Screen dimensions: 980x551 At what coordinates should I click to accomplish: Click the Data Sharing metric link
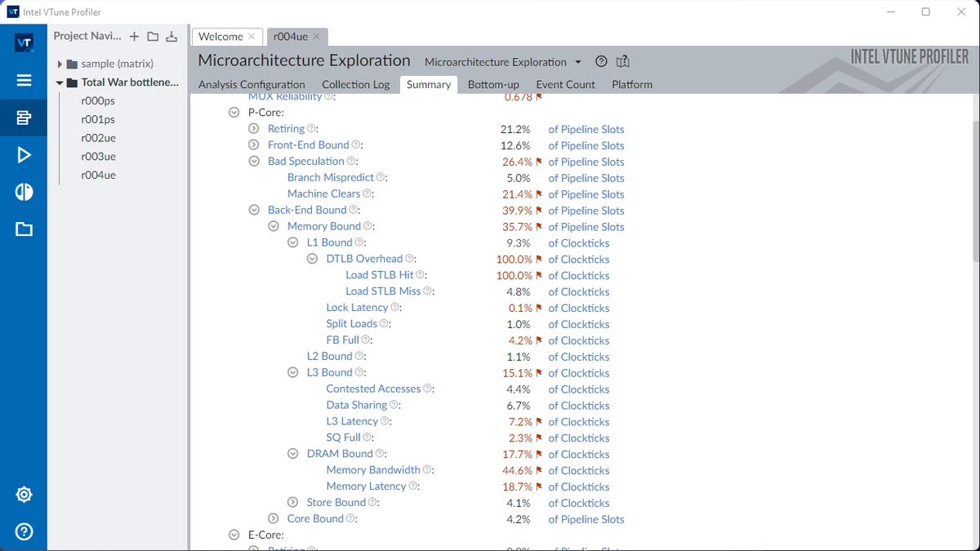[357, 406]
